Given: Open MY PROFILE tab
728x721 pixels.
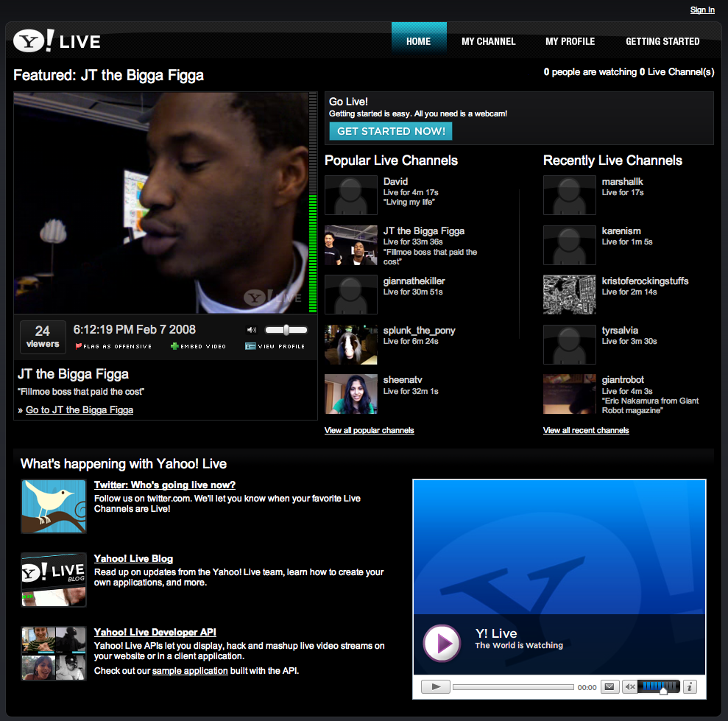Looking at the screenshot, I should point(570,41).
